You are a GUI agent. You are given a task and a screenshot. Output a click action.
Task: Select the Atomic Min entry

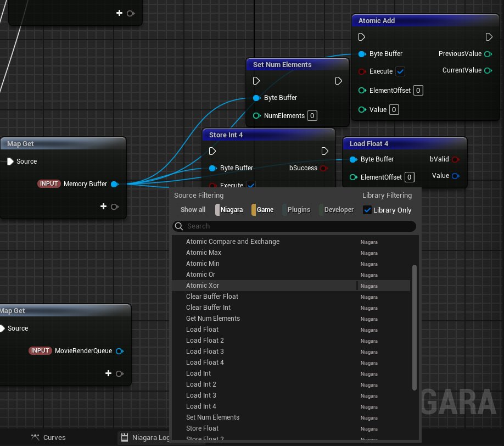click(x=291, y=264)
